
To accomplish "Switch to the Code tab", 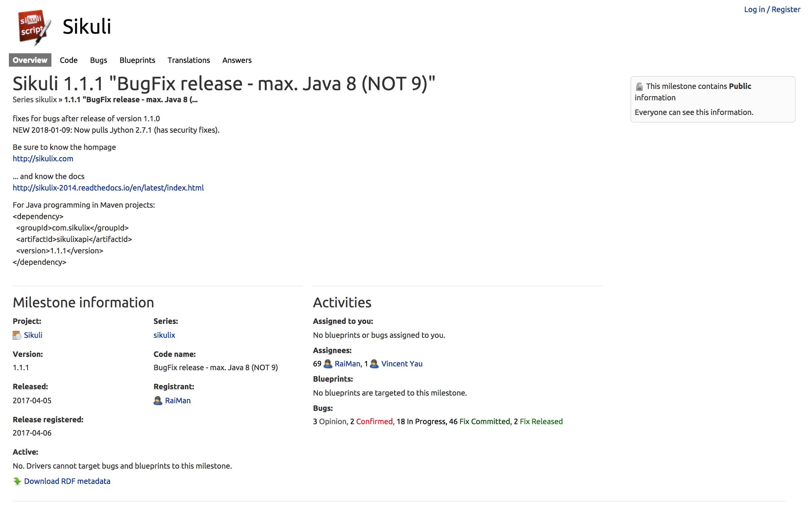I will [68, 60].
